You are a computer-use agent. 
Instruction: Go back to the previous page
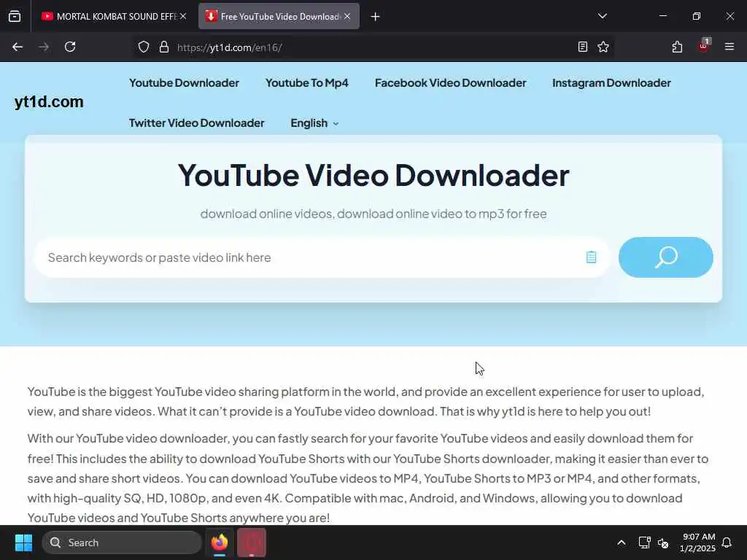pyautogui.click(x=18, y=47)
